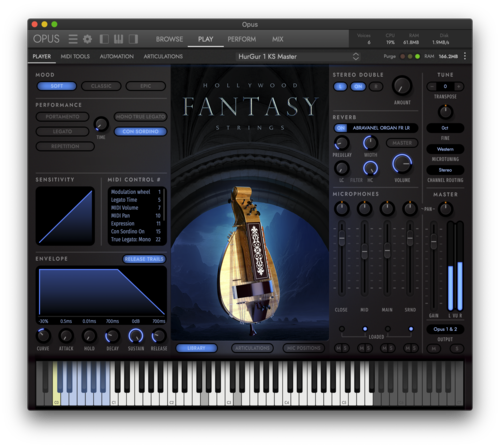Toggle the Stereo Double ON button

click(358, 87)
